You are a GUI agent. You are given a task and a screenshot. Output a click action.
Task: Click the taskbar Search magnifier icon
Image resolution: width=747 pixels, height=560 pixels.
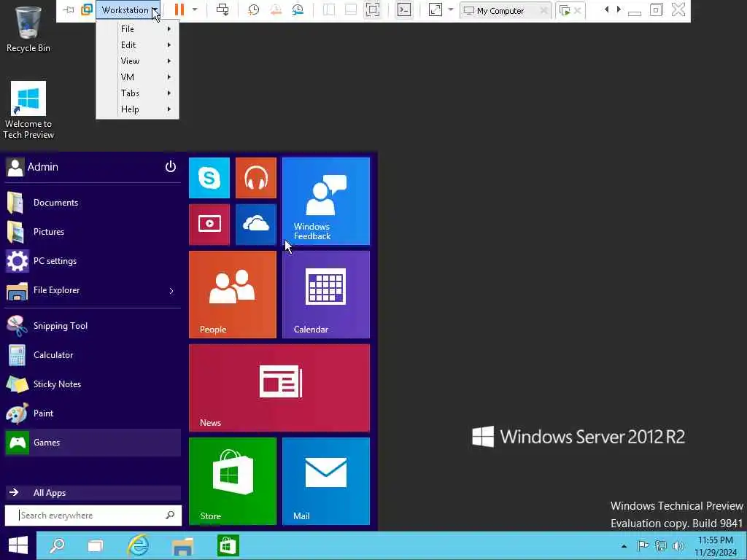[x=57, y=545]
